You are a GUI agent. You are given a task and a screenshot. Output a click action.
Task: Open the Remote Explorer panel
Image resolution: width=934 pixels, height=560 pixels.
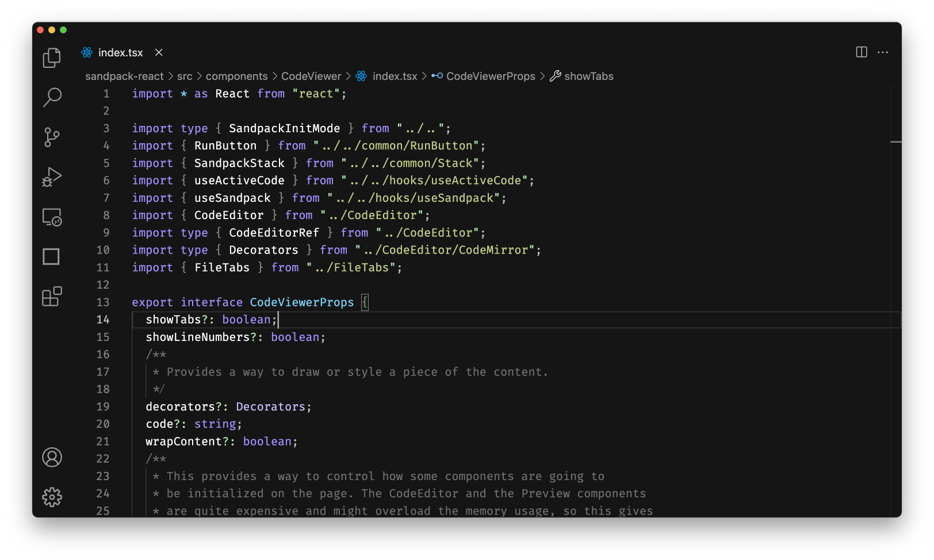(52, 217)
